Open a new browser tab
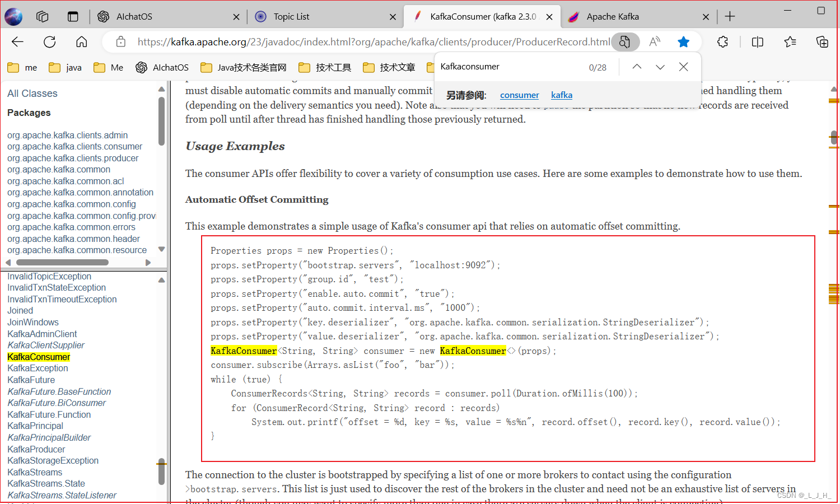Image resolution: width=840 pixels, height=504 pixels. pyautogui.click(x=730, y=17)
